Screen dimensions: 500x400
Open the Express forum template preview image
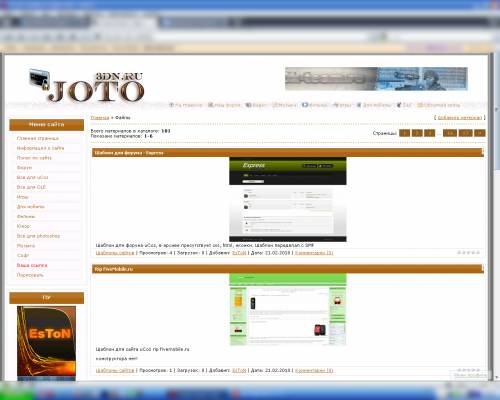[288, 199]
